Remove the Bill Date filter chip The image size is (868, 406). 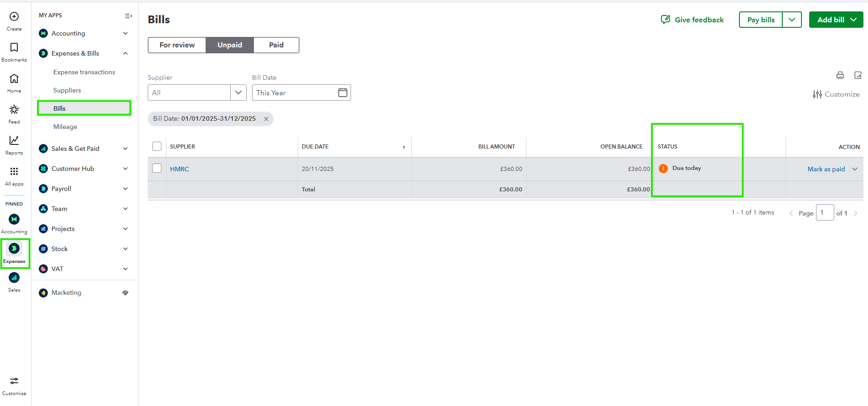pyautogui.click(x=266, y=119)
